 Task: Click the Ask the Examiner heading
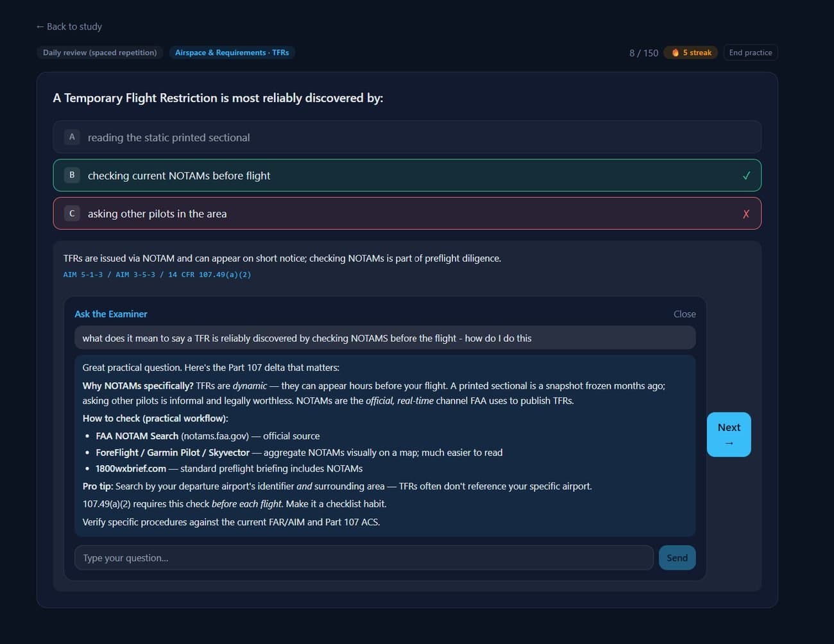click(111, 314)
